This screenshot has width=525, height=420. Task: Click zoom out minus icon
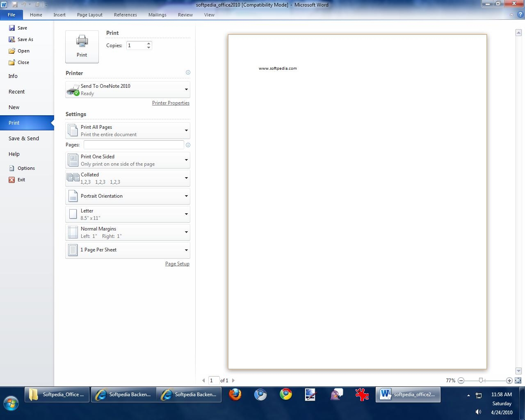pos(461,381)
